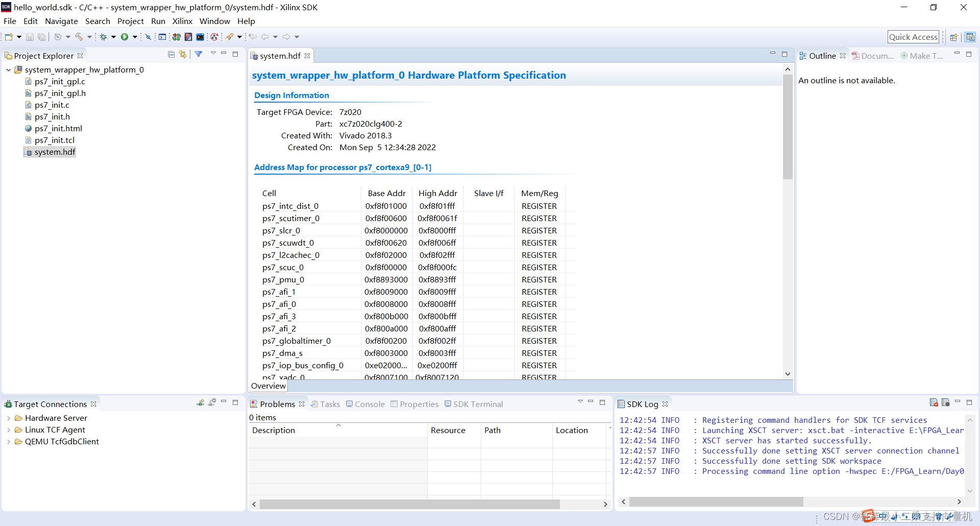Click the Skip All Breakpoints icon

tap(149, 37)
